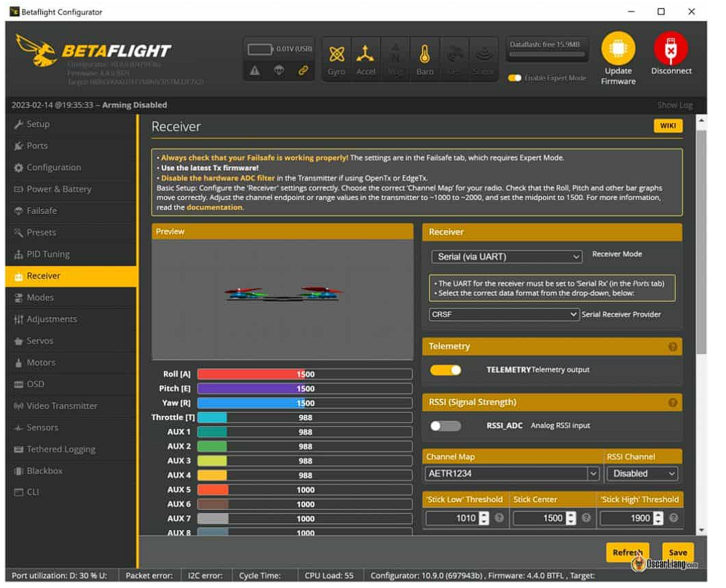Viewport: 726px width, 588px height.
Task: Click the Gyro sensor icon
Action: (336, 55)
